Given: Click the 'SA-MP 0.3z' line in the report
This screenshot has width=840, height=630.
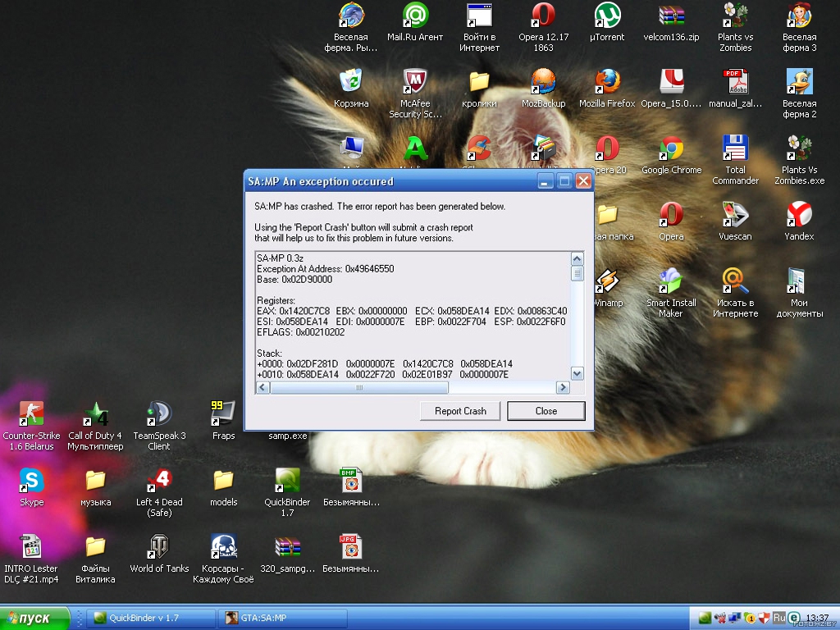Looking at the screenshot, I should (x=280, y=258).
